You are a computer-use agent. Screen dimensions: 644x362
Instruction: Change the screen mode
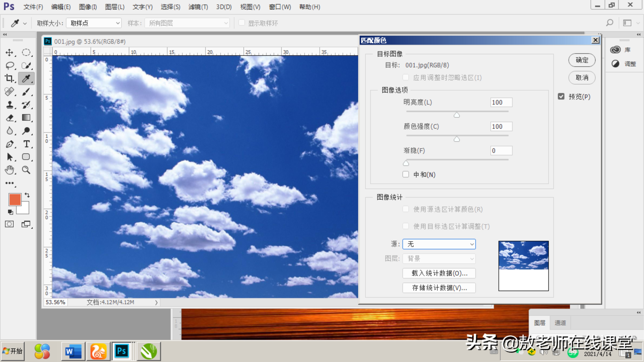[26, 224]
